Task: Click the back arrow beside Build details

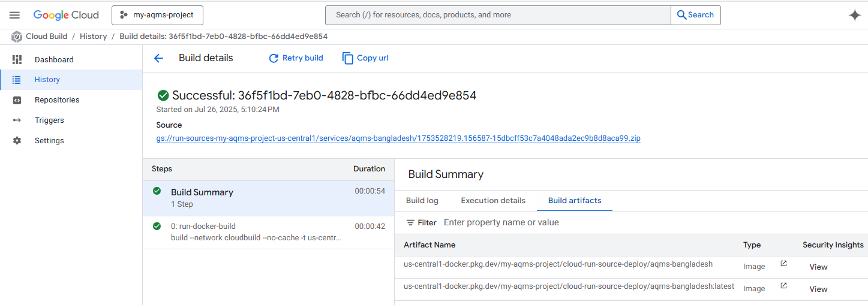Action: coord(158,58)
